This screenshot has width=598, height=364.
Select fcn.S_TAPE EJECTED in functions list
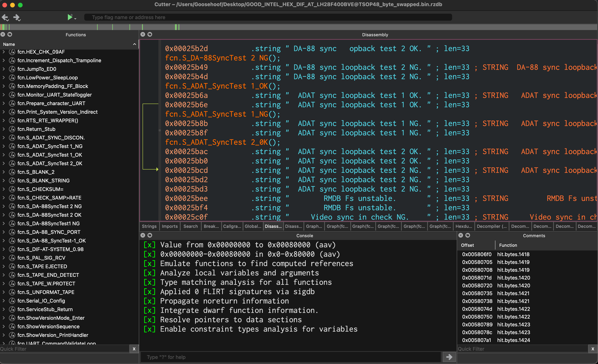pos(42,266)
